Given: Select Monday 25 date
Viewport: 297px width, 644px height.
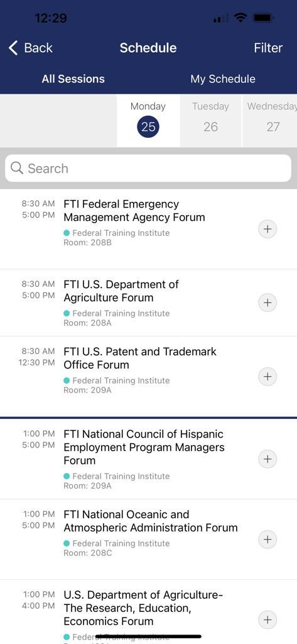Looking at the screenshot, I should (x=148, y=121).
